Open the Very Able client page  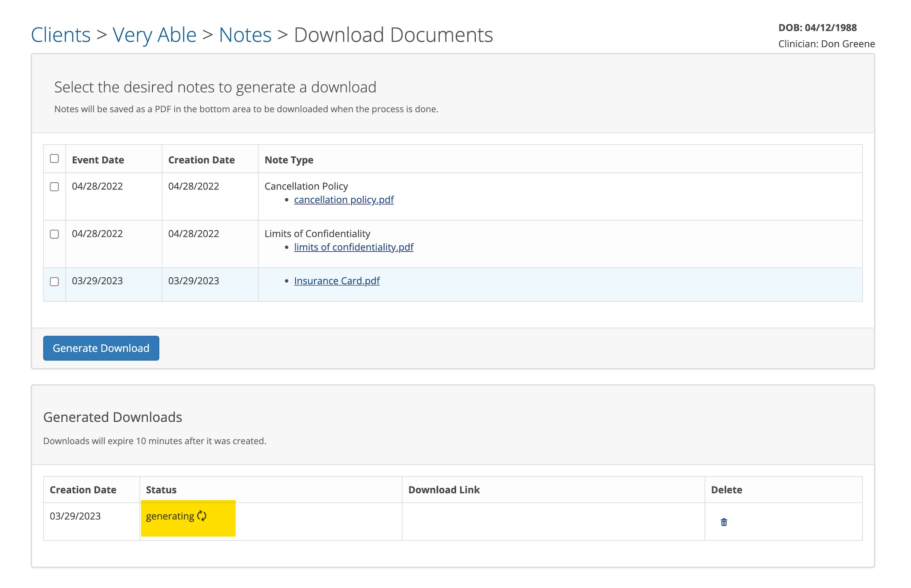click(154, 35)
